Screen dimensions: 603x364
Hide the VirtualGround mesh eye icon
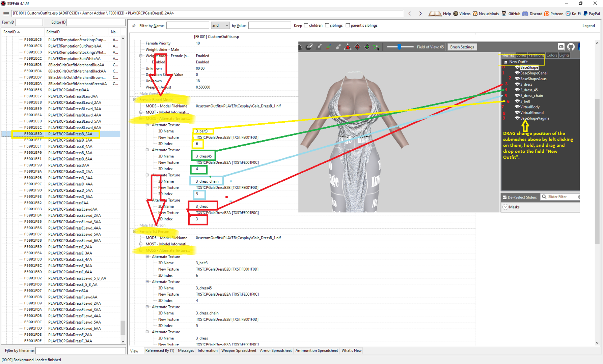point(517,113)
